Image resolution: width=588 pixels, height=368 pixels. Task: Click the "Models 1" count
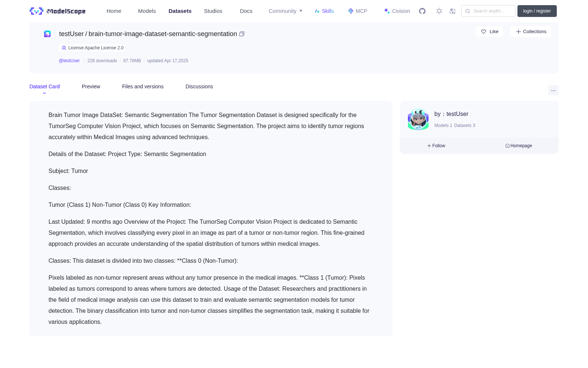443,125
